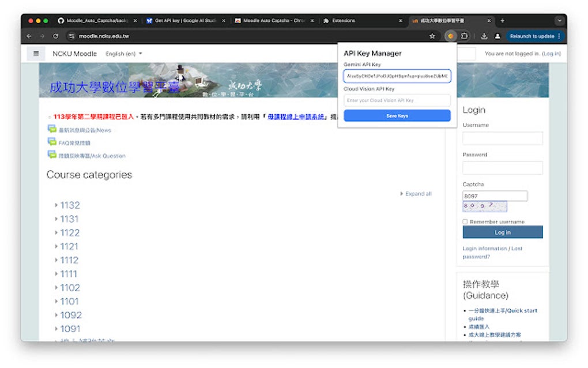The width and height of the screenshot is (588, 368).
Task: Click the reload page icon
Action: 55,36
